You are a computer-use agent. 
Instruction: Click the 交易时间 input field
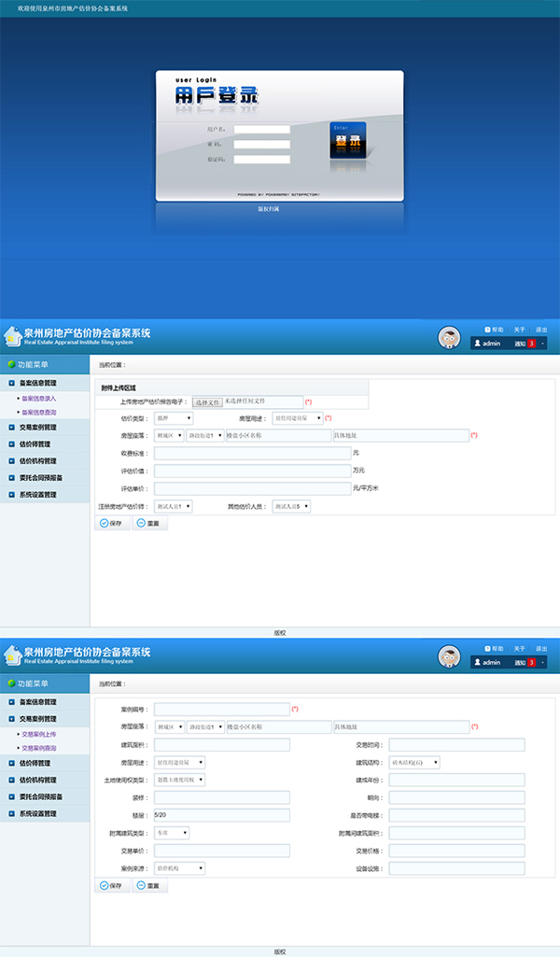[456, 745]
